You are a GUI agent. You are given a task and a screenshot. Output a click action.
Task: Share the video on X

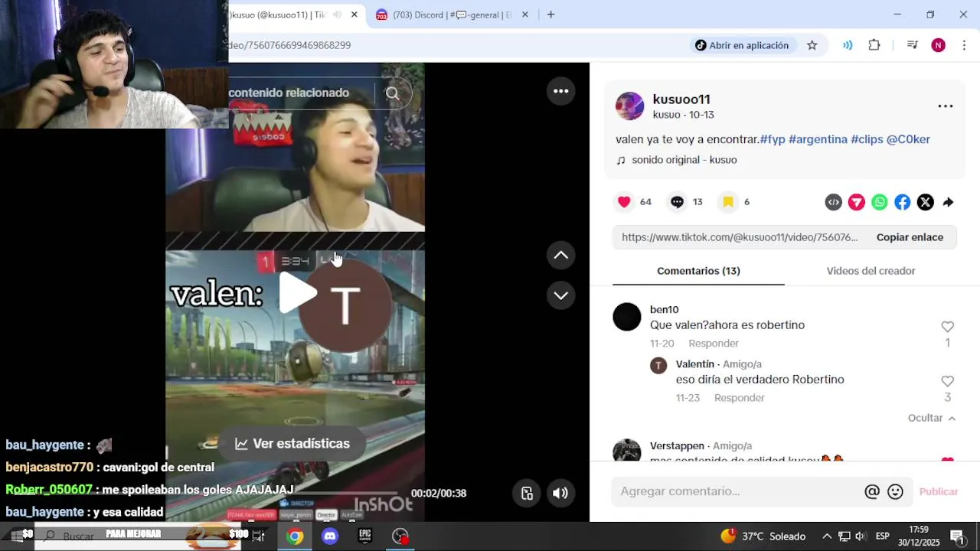pos(926,202)
